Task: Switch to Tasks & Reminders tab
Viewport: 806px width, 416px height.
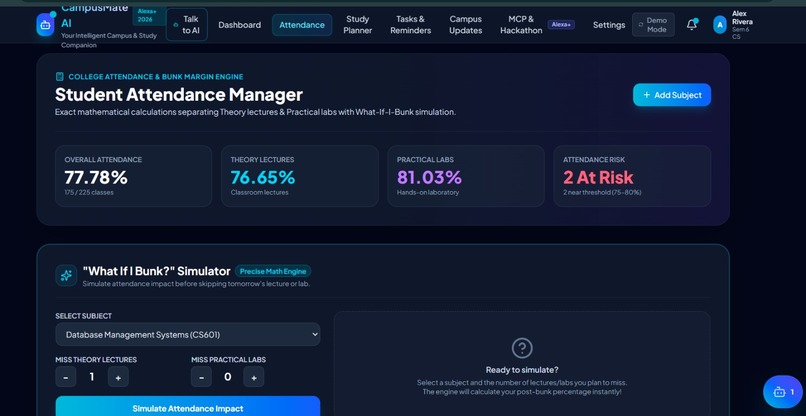Action: pyautogui.click(x=410, y=25)
